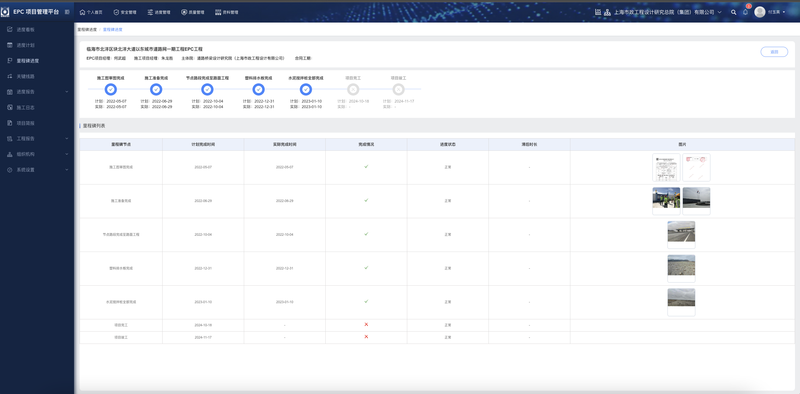Click the 进度报告 sidebar icon

click(10, 92)
